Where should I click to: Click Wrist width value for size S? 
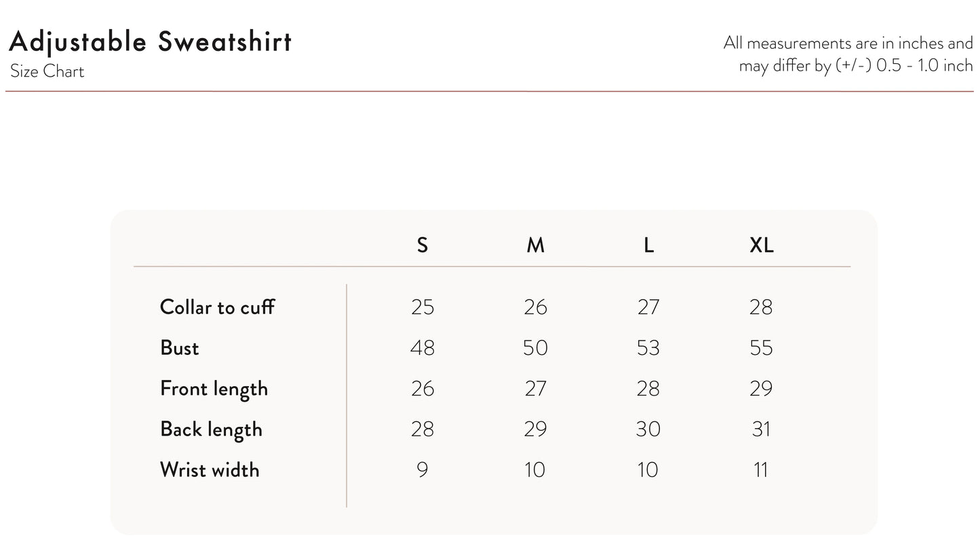[x=423, y=470]
